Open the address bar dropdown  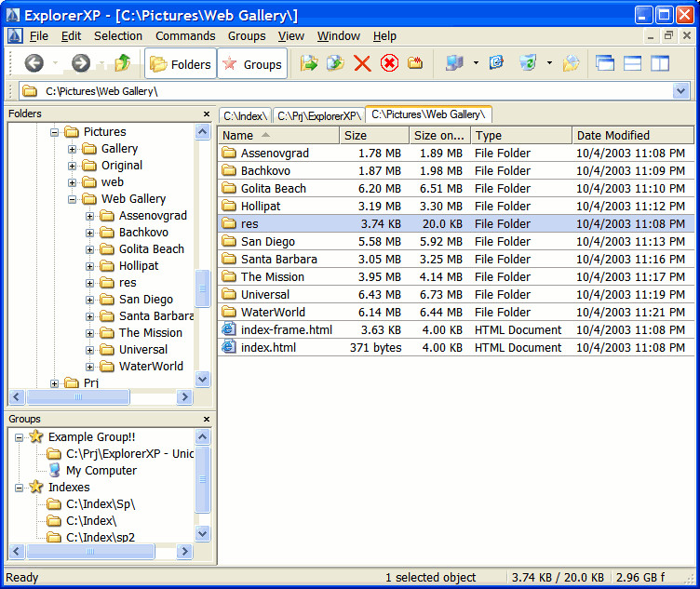pyautogui.click(x=680, y=91)
